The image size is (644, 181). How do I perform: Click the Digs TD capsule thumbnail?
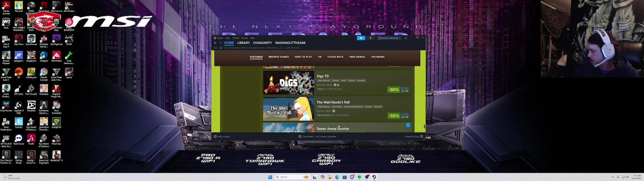(289, 82)
